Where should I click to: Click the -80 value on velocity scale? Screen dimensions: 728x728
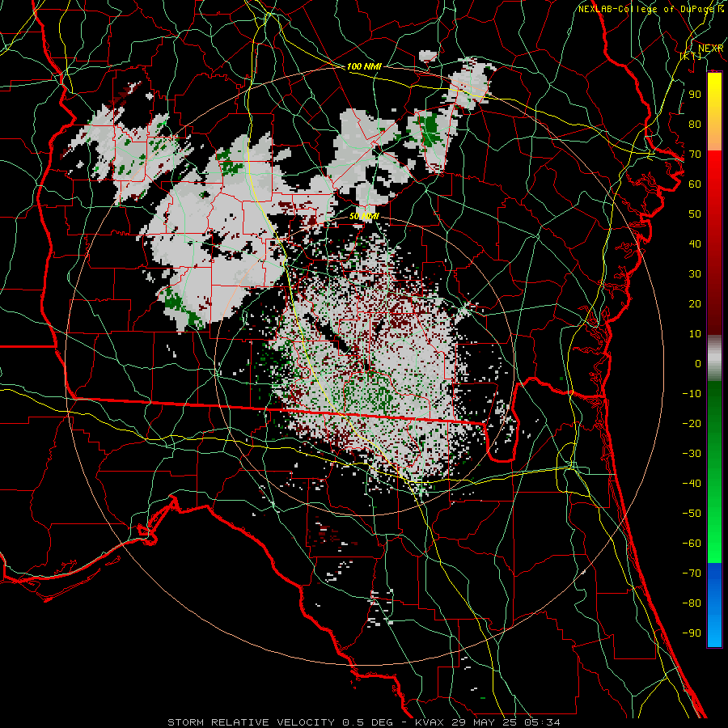click(692, 603)
